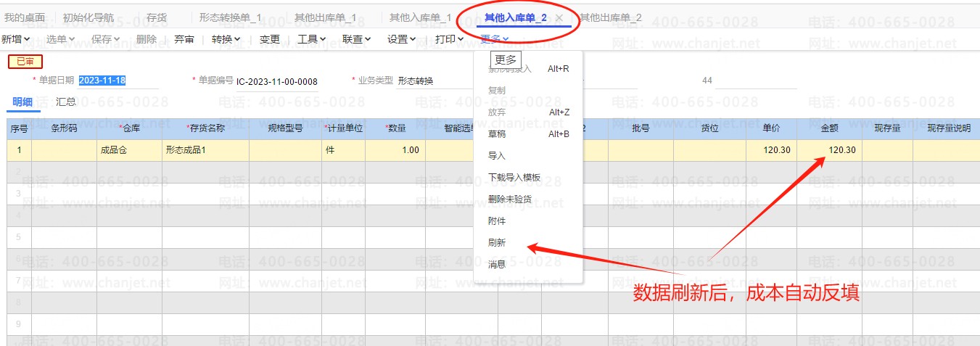Expand the 转换 dropdown
980x346 pixels.
tap(226, 39)
